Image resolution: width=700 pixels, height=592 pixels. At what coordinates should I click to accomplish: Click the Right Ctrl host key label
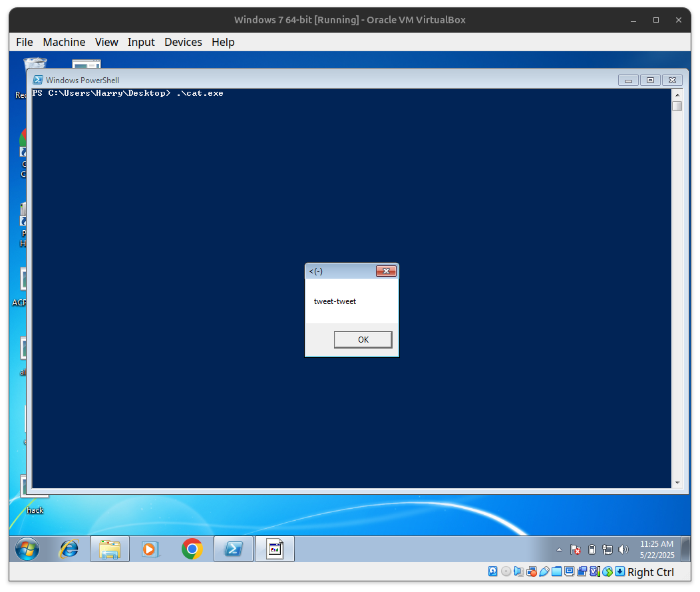pyautogui.click(x=651, y=572)
